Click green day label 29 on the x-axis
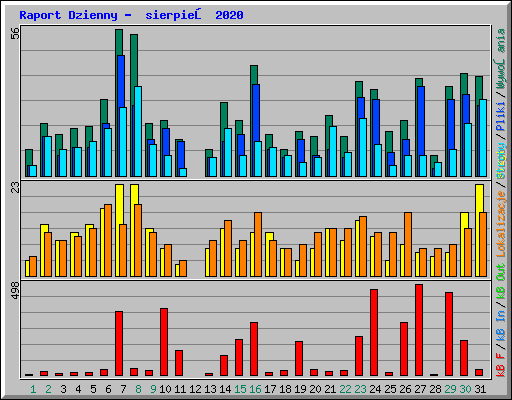512x400 pixels. pos(450,389)
